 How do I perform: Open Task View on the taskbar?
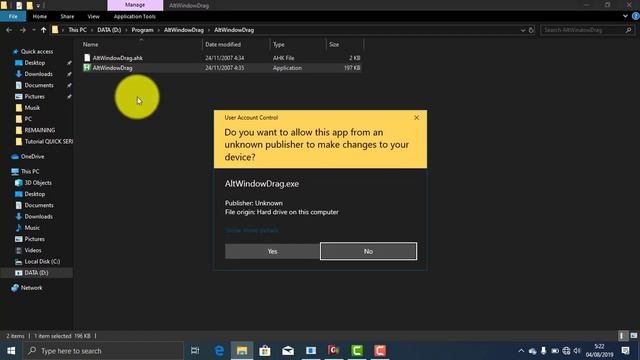click(x=195, y=351)
